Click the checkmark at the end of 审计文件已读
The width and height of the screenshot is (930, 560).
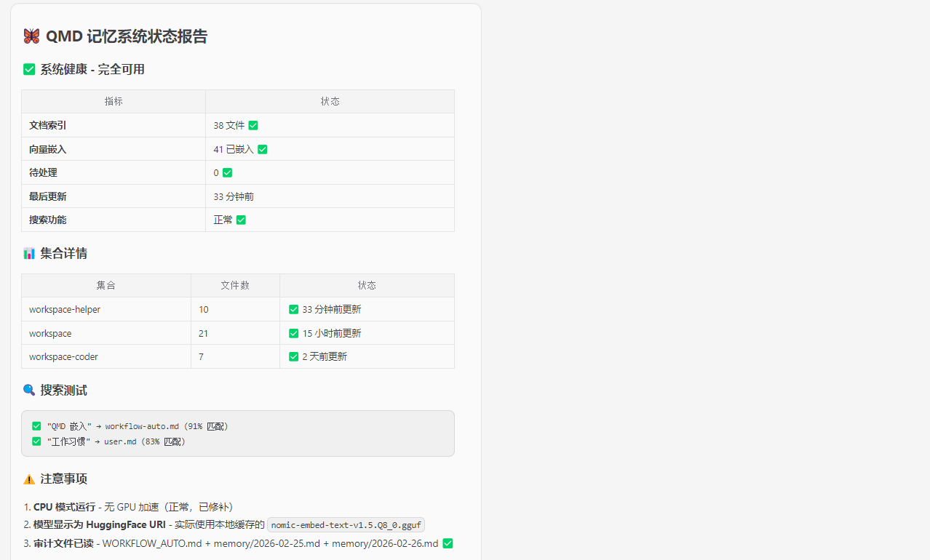pyautogui.click(x=448, y=543)
